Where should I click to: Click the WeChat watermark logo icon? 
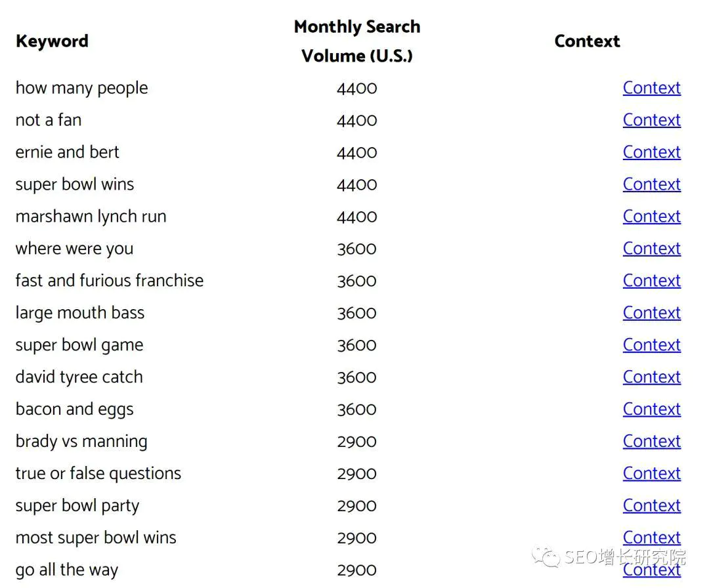(x=546, y=556)
